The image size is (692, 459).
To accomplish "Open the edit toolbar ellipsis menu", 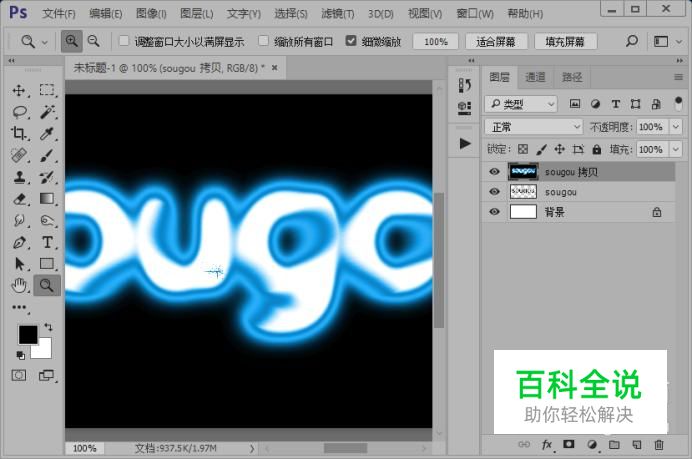I will 19,307.
